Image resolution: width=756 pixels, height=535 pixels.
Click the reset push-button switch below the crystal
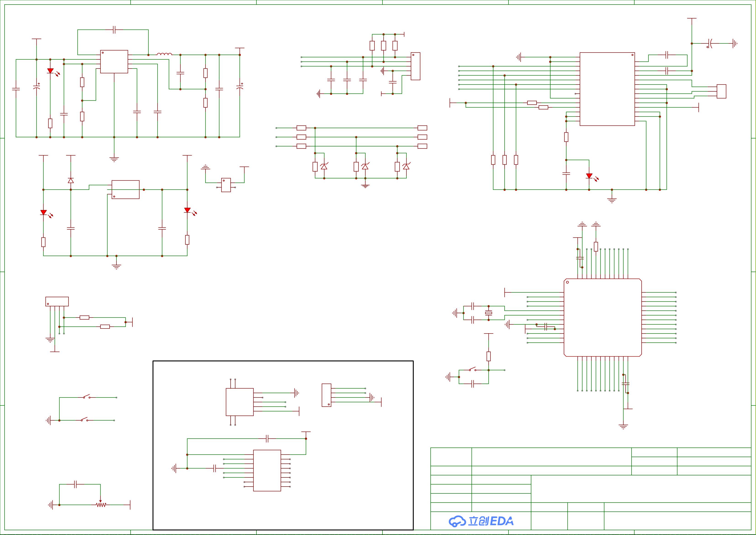point(472,370)
